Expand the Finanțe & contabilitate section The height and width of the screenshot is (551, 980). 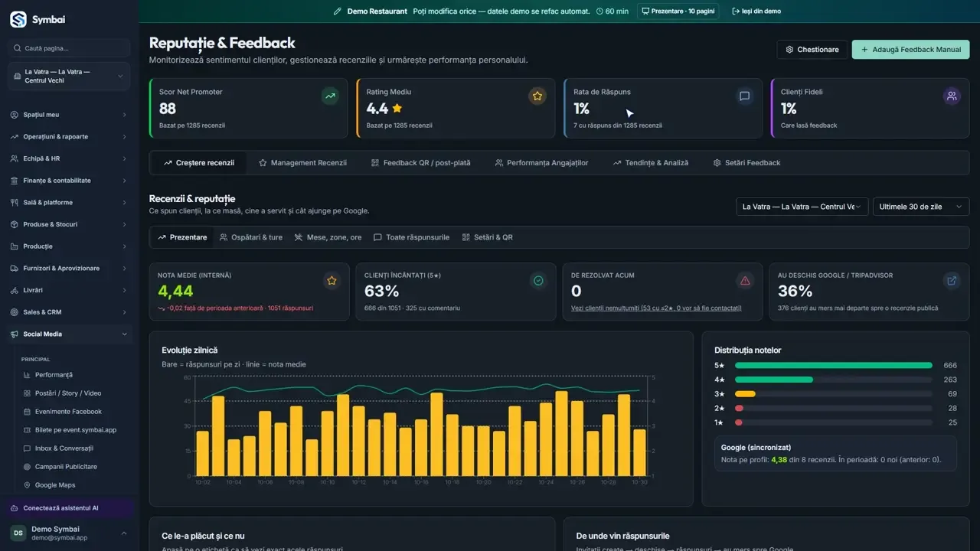tap(70, 181)
